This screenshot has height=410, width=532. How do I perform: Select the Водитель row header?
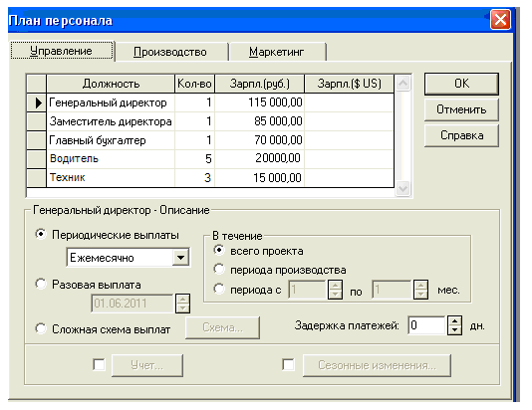[x=37, y=158]
